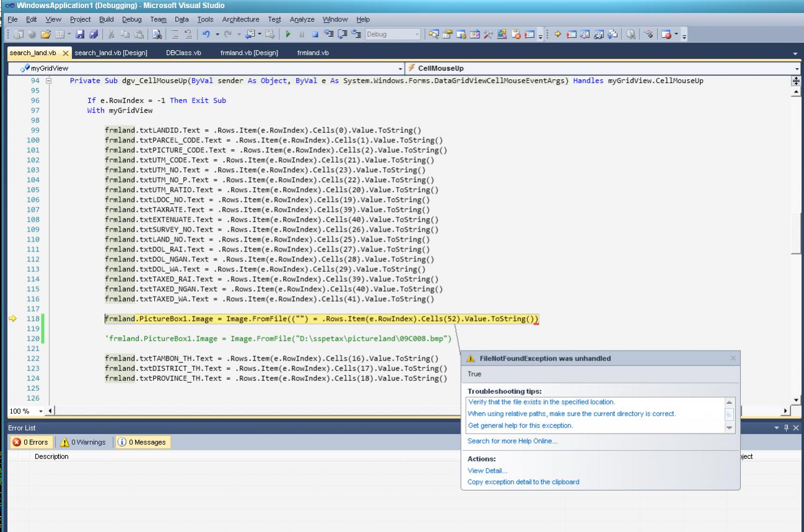Toggle the 0 Errors filter button
This screenshot has width=804, height=532.
30,442
